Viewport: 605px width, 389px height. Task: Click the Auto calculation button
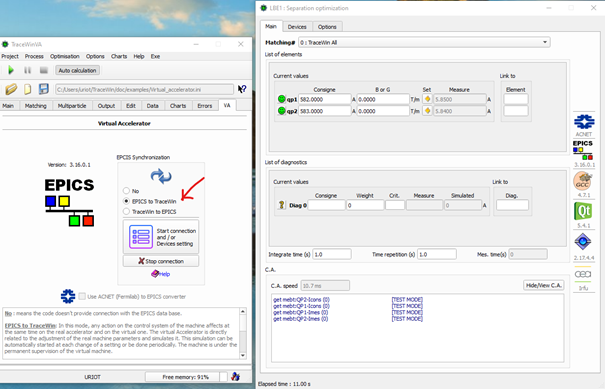[77, 70]
